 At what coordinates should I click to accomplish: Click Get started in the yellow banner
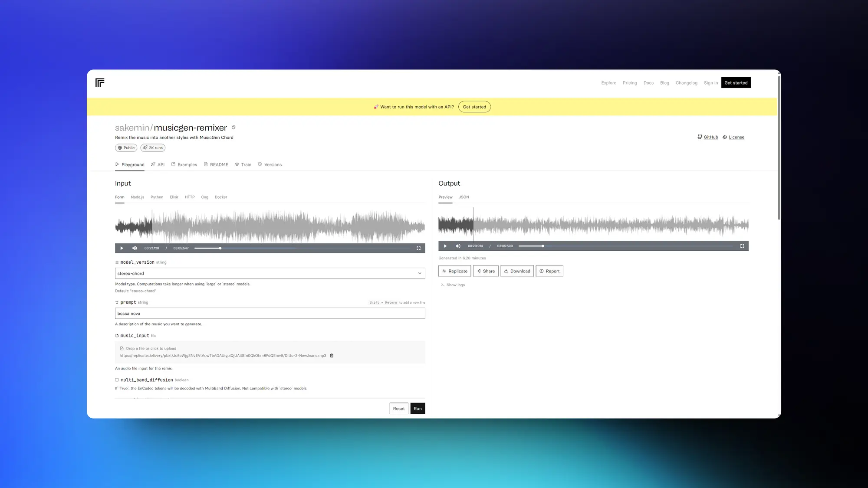point(474,107)
